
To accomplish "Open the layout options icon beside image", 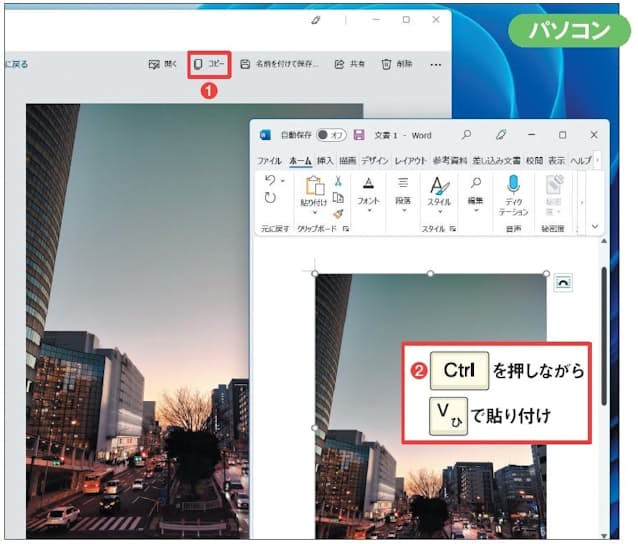I will tap(562, 283).
